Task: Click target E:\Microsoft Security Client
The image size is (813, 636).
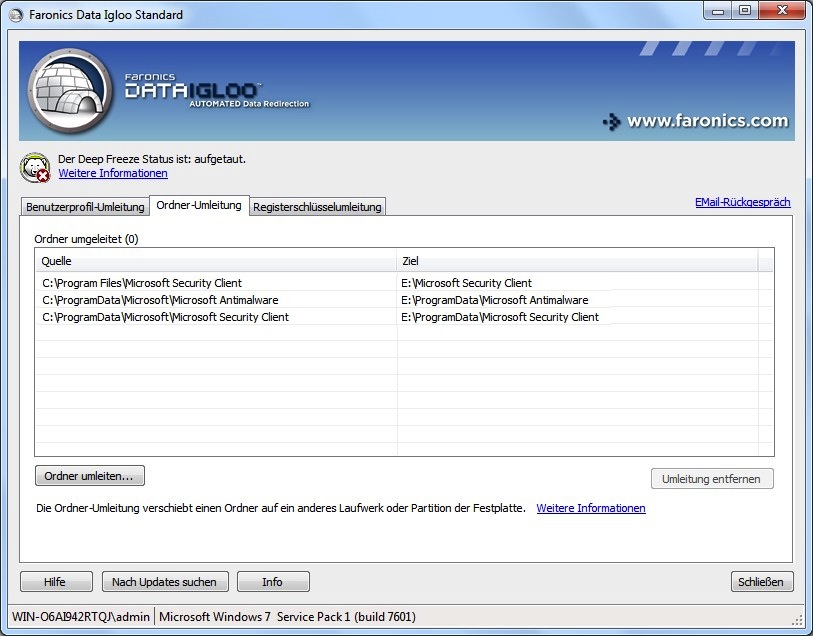Action: (x=467, y=283)
